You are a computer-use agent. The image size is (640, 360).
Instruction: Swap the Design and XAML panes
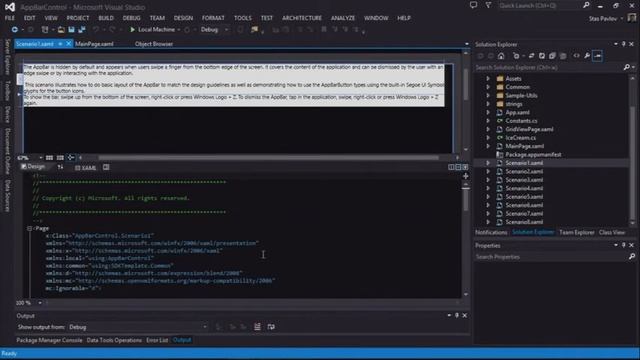[x=60, y=167]
